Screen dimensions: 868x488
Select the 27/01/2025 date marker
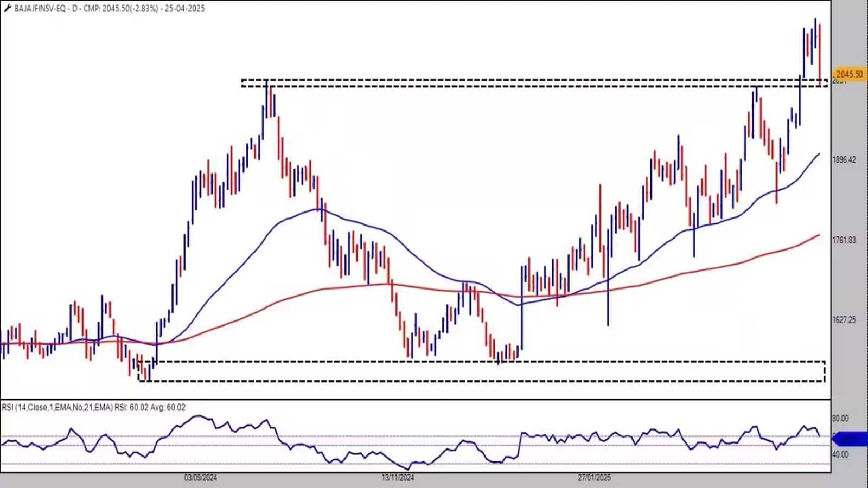click(x=594, y=478)
